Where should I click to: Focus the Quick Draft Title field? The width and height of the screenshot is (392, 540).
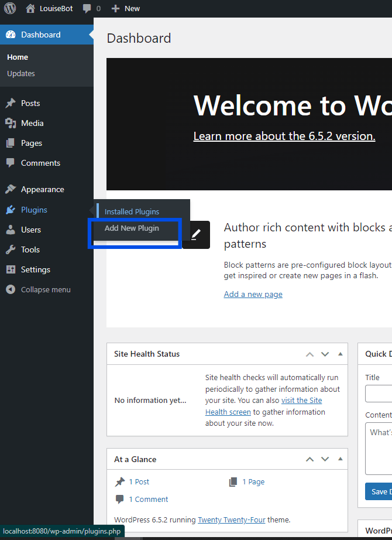(x=379, y=394)
